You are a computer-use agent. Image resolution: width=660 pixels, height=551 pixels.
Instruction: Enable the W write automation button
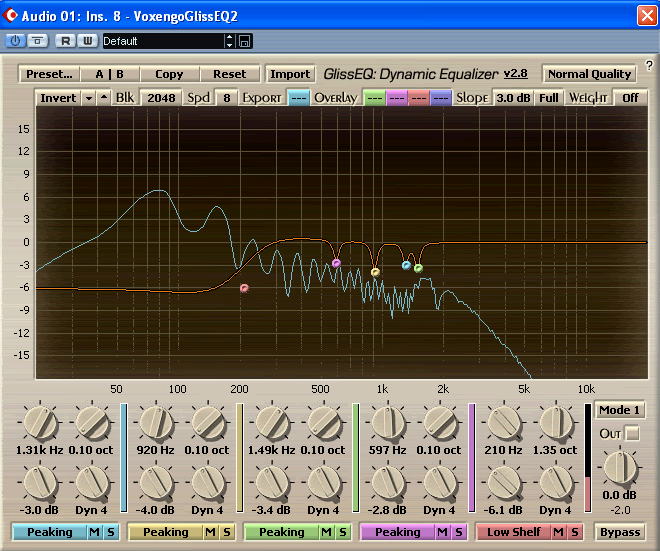[88, 41]
